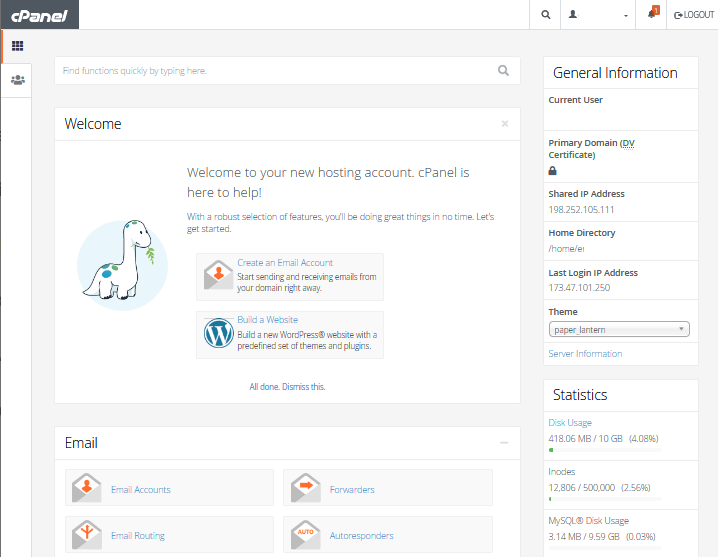This screenshot has height=557, width=718.
Task: Click the magnifier icon in the search field
Action: pyautogui.click(x=503, y=71)
